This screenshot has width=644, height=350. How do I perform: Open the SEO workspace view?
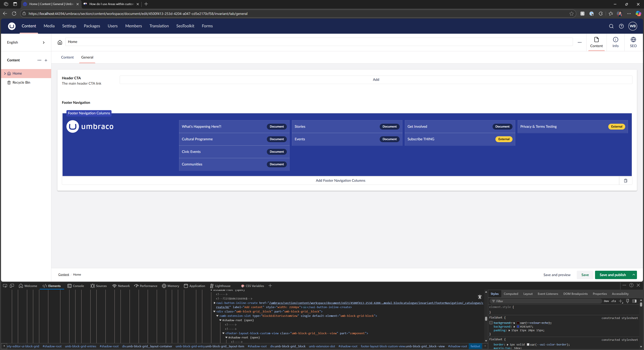633,42
